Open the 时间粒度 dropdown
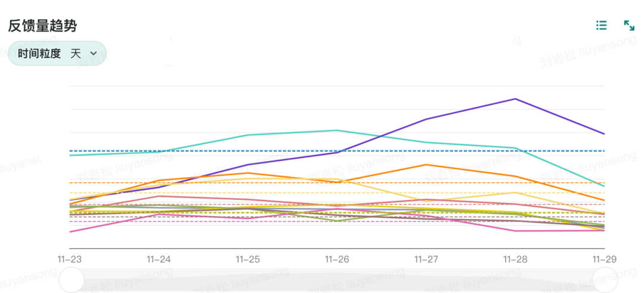 [x=57, y=53]
